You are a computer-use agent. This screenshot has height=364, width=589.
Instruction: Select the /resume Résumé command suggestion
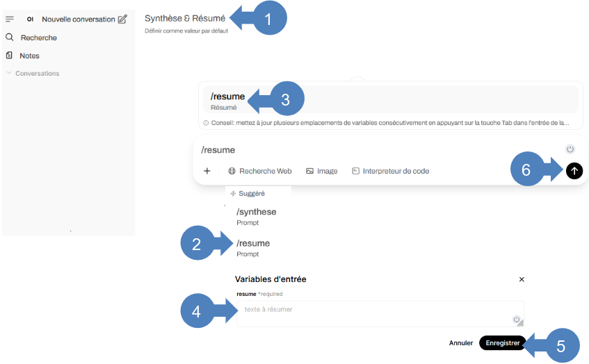coord(391,99)
